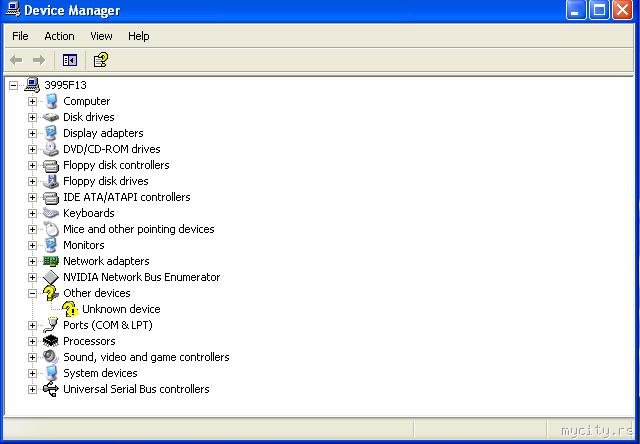Click the Floppy disk controllers icon
This screenshot has width=640, height=444.
(51, 166)
